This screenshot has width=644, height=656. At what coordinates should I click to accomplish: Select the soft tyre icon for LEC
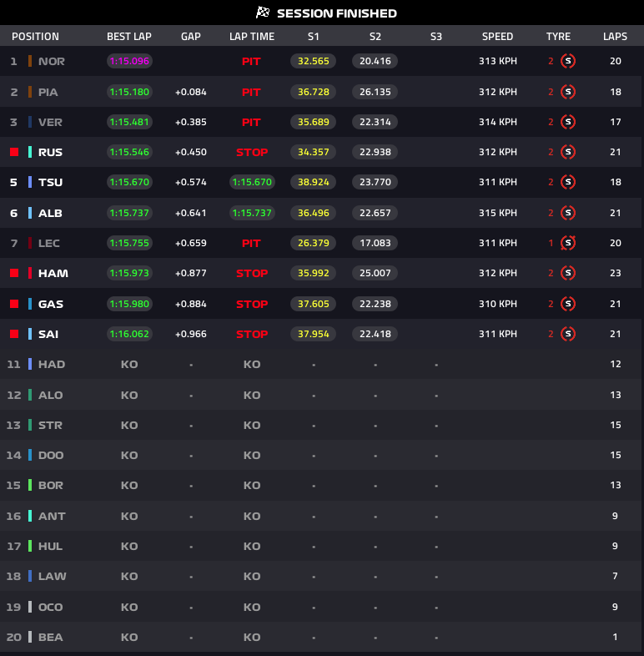click(x=568, y=243)
